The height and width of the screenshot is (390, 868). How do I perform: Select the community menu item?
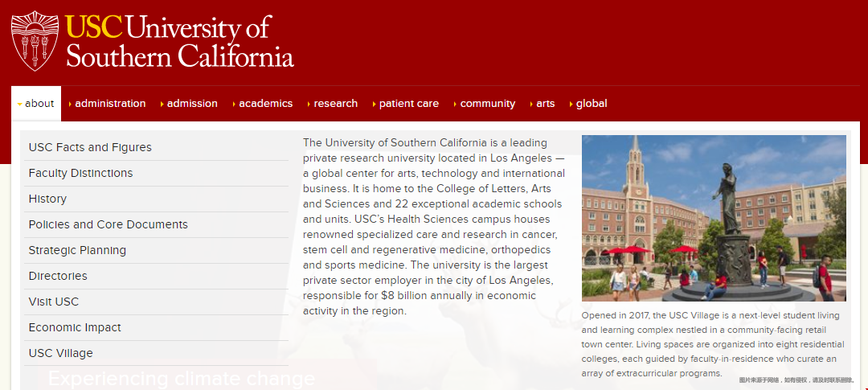coord(487,104)
